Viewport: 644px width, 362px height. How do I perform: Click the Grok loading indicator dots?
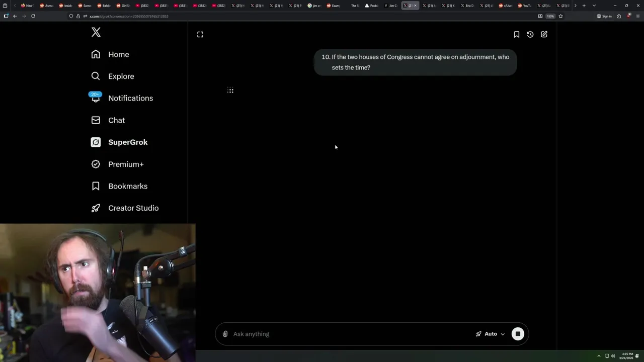pos(230,90)
